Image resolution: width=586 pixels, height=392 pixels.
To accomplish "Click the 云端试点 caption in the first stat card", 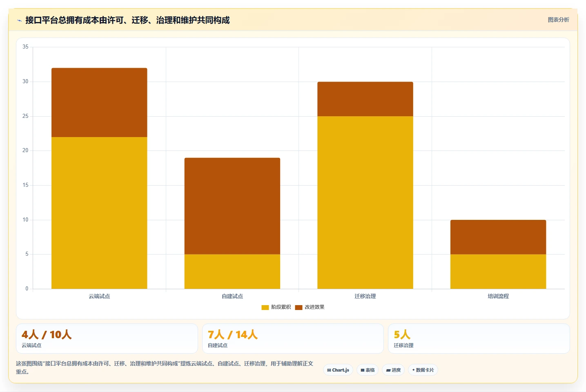I will click(31, 345).
